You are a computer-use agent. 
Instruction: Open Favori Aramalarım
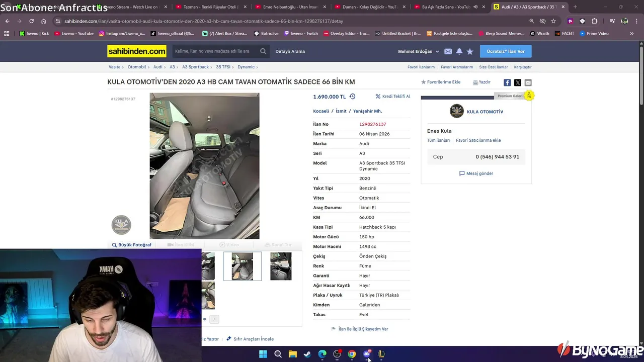pos(457,67)
